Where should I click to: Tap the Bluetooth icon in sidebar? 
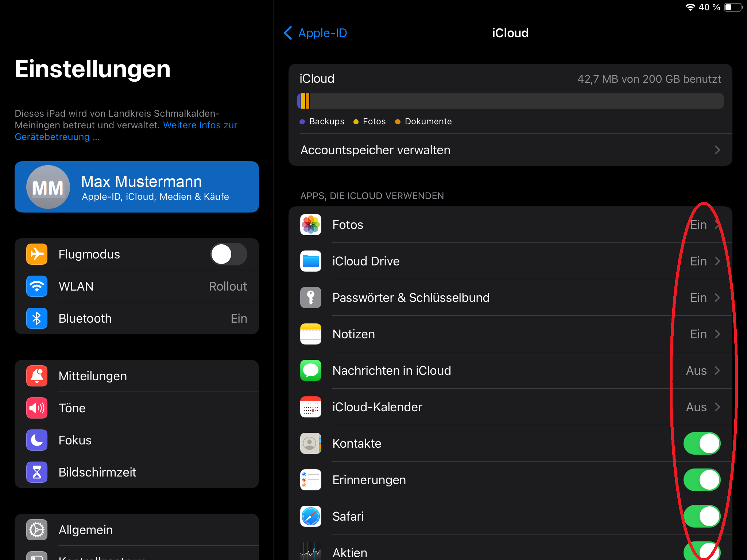pos(37,318)
